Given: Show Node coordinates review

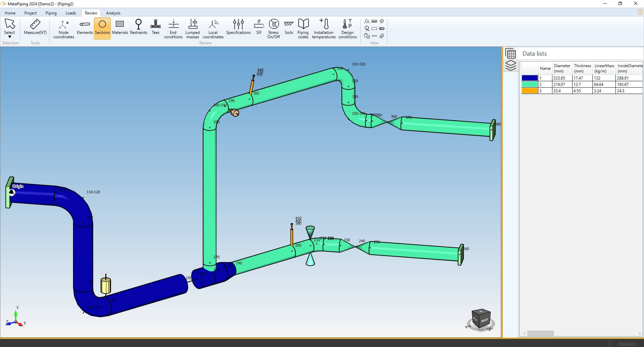Looking at the screenshot, I should click(63, 29).
